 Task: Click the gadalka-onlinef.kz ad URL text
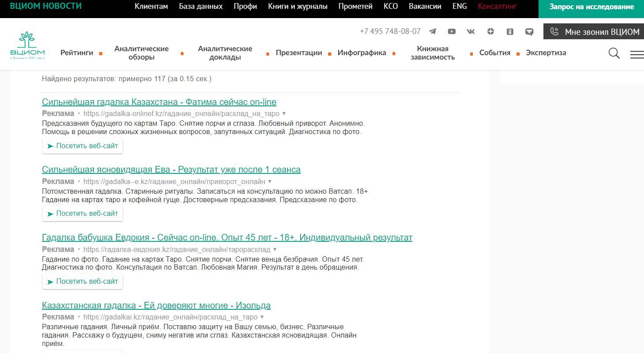[181, 114]
